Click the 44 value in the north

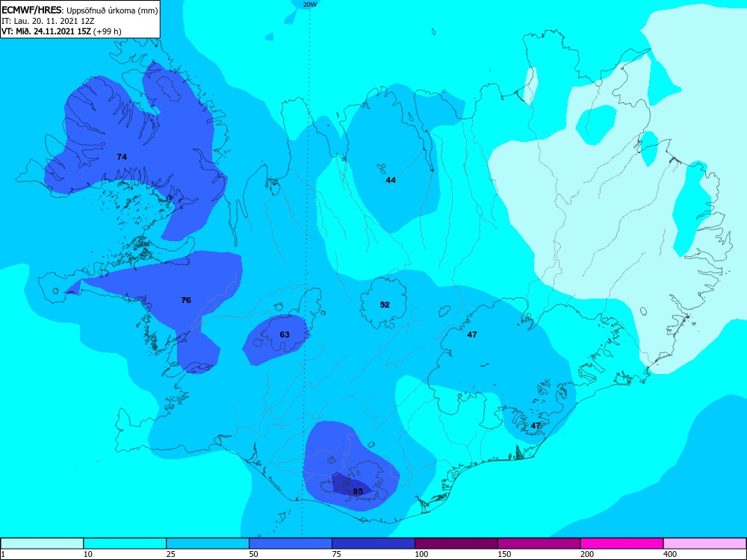[x=391, y=180]
